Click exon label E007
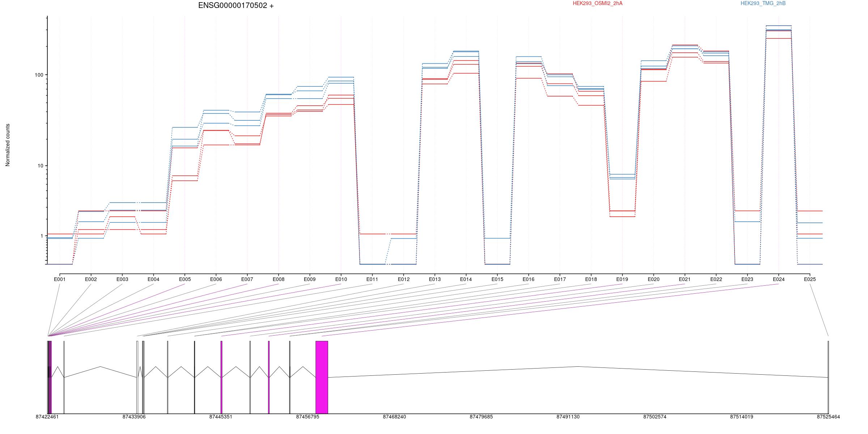 click(x=247, y=279)
